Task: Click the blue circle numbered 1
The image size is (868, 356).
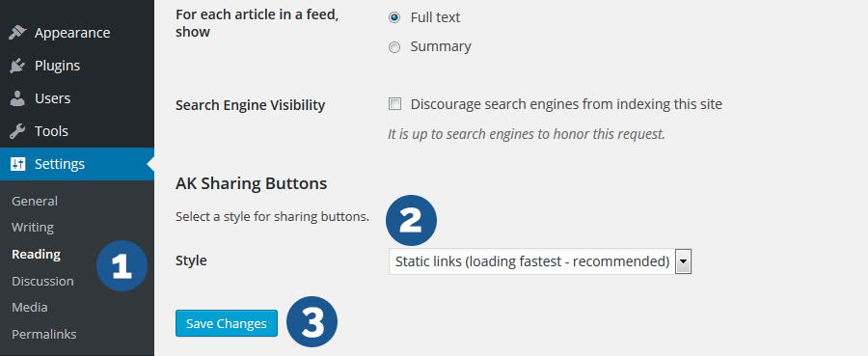Action: (x=122, y=265)
